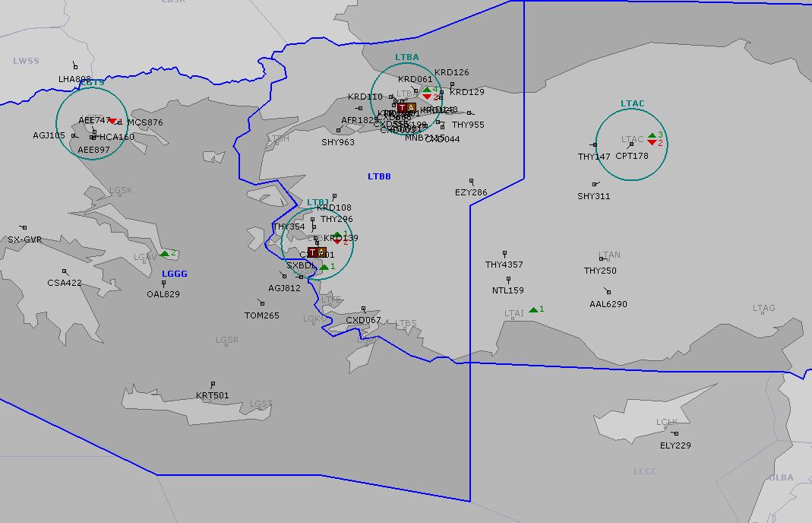
Task: Pick the KRT501 aircraft marker over Crete
Action: [213, 384]
